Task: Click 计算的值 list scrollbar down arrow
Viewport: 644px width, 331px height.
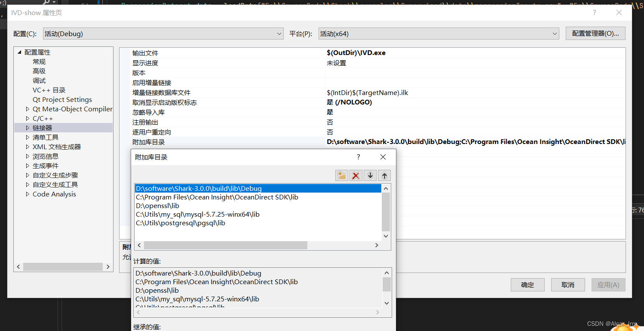Action: (x=386, y=303)
